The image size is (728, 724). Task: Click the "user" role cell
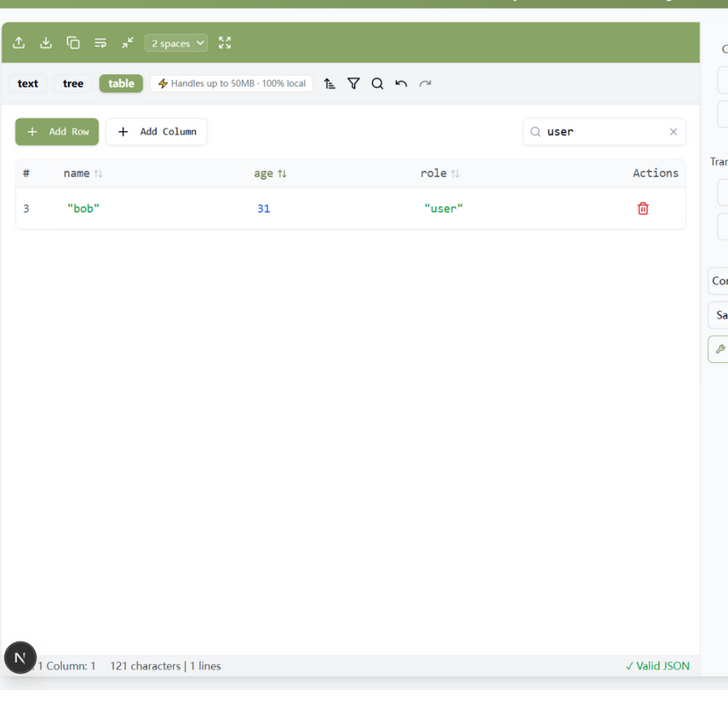(x=444, y=209)
